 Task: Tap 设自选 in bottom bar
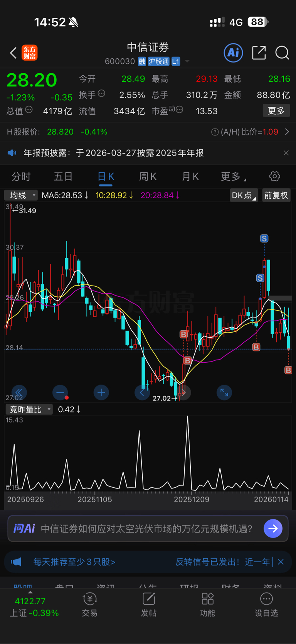pos(266,605)
